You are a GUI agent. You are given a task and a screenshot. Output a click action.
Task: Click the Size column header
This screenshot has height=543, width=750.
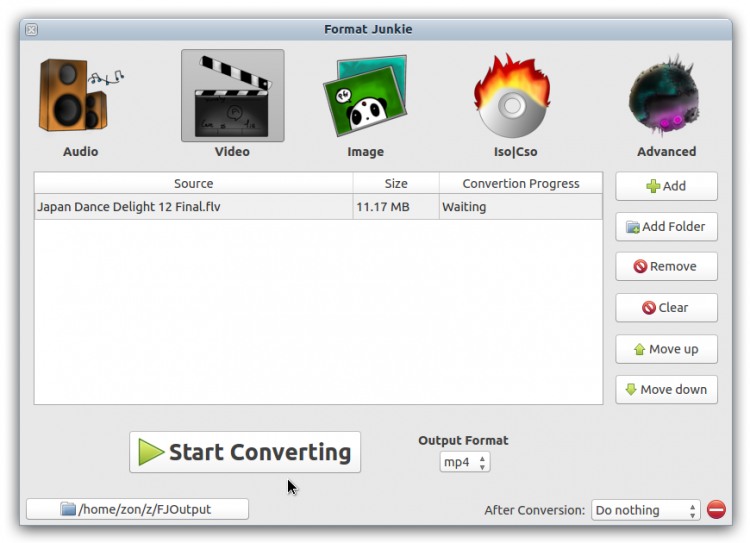point(396,184)
